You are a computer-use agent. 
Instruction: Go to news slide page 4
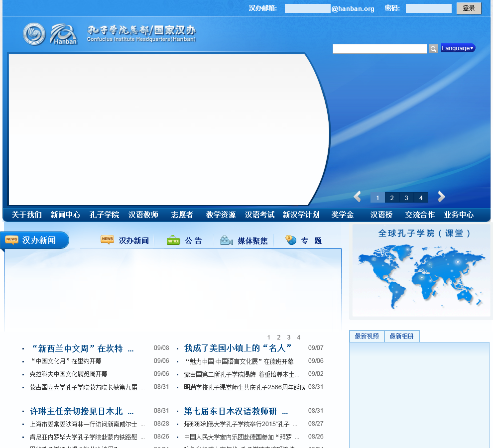tap(299, 337)
